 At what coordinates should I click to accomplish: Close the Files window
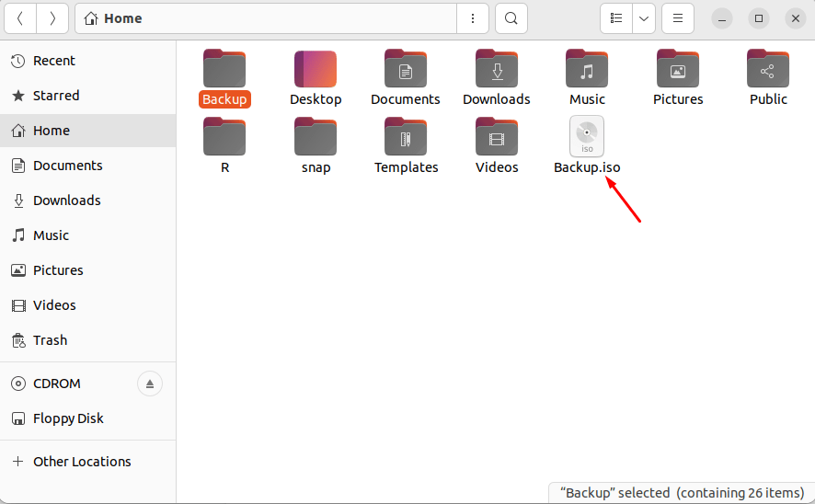click(x=796, y=18)
